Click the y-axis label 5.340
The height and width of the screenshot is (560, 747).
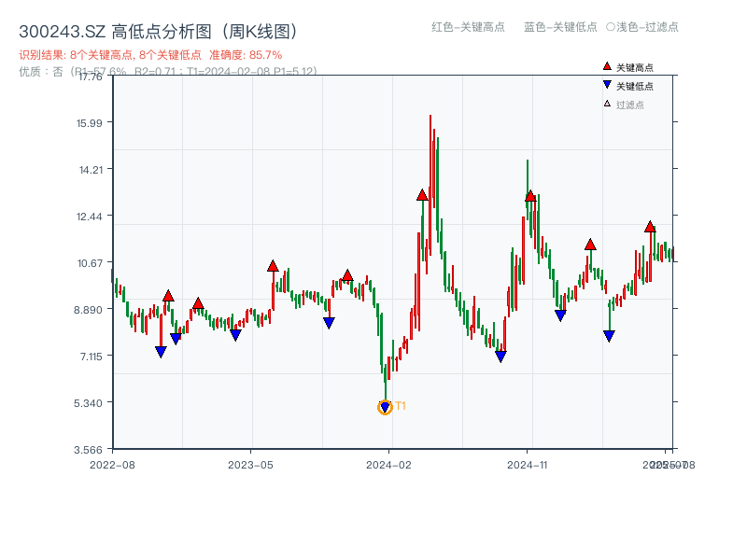pos(88,404)
